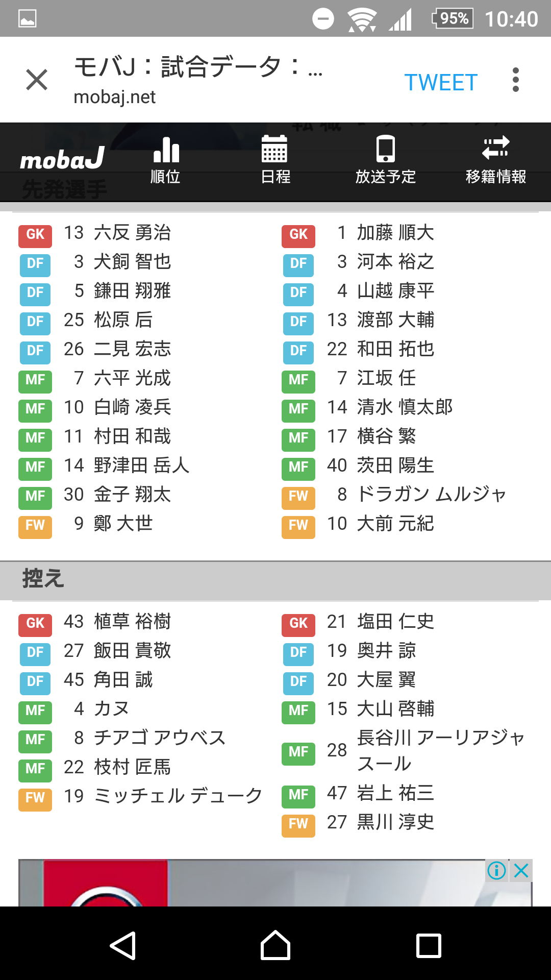Dismiss the ad with its X icon
The width and height of the screenshot is (551, 980).
(521, 870)
